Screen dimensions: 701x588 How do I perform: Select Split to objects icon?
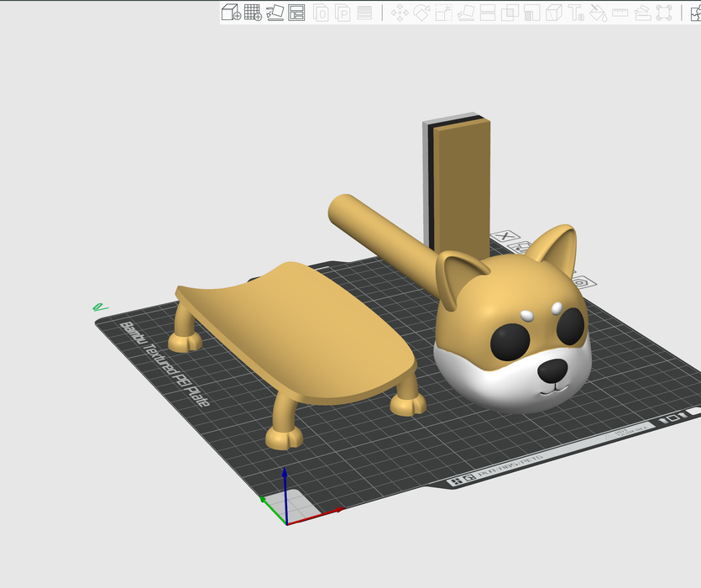click(x=322, y=13)
